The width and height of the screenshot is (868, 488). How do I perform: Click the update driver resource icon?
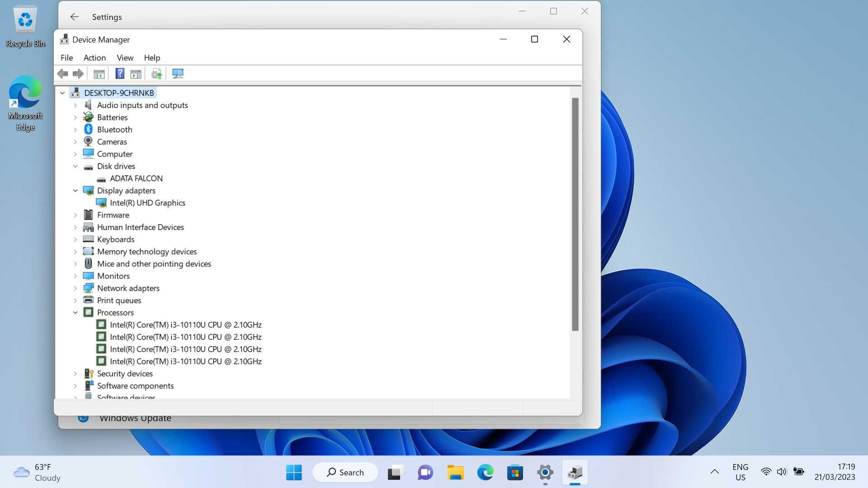pyautogui.click(x=156, y=73)
